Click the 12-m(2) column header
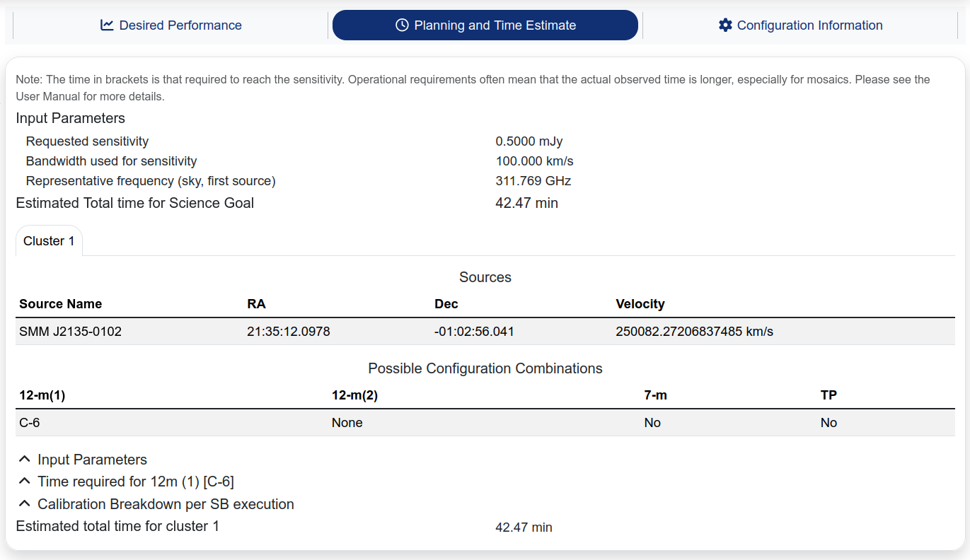This screenshot has width=970, height=560. [x=354, y=395]
